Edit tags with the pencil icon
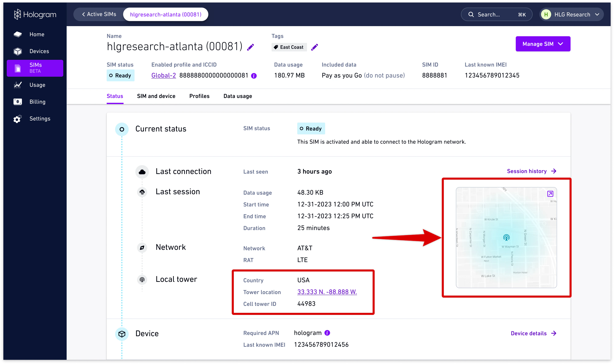Screen dimensions: 614x364 (315, 47)
